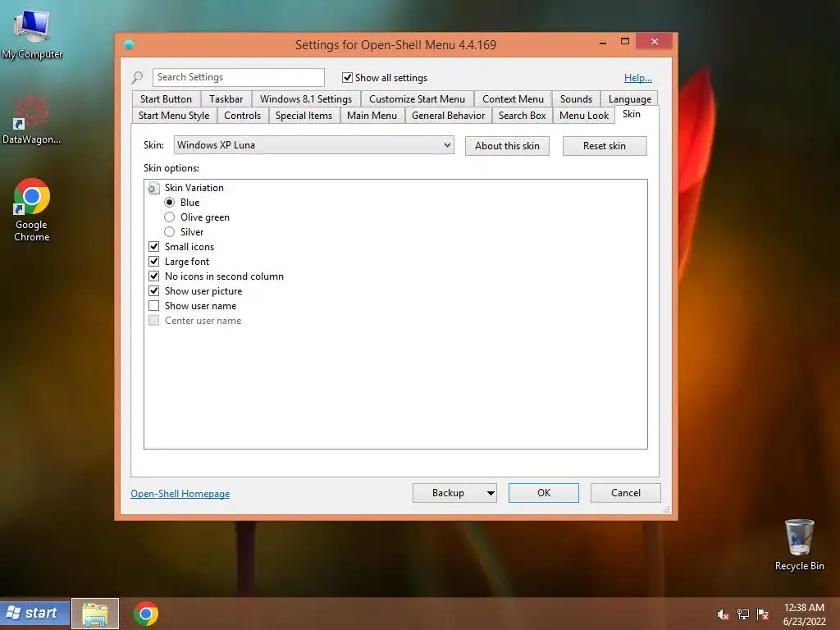Screen dimensions: 840x630
Task: Open the network tray icon
Action: (743, 614)
